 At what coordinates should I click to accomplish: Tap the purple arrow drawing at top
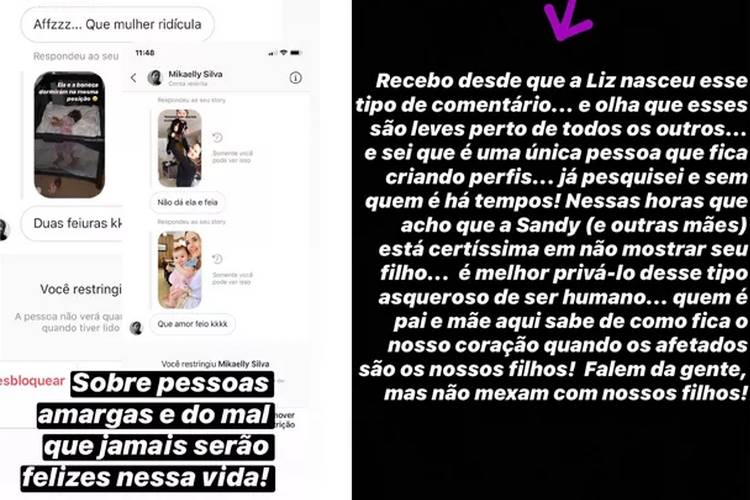(568, 19)
